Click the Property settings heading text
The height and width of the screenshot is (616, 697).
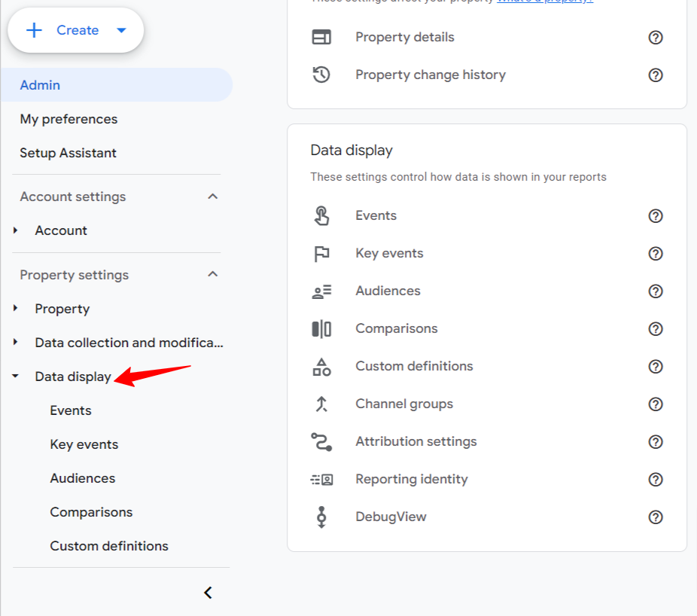pyautogui.click(x=75, y=275)
